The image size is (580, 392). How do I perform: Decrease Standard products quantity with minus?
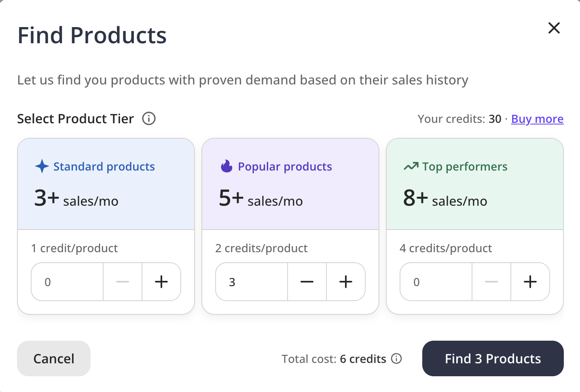click(123, 282)
